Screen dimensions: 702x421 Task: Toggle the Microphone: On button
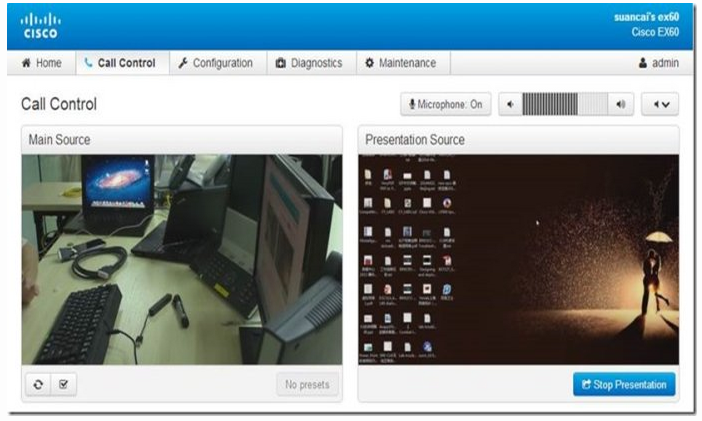445,104
